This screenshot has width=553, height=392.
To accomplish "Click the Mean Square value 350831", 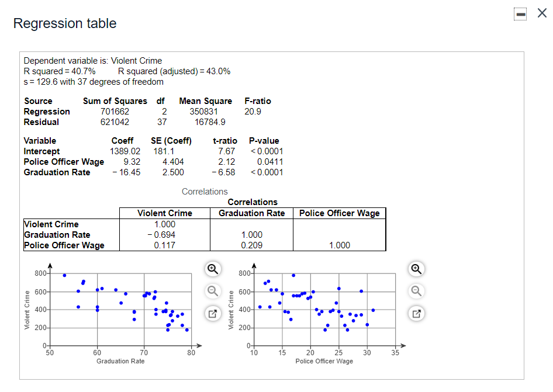I will [203, 112].
